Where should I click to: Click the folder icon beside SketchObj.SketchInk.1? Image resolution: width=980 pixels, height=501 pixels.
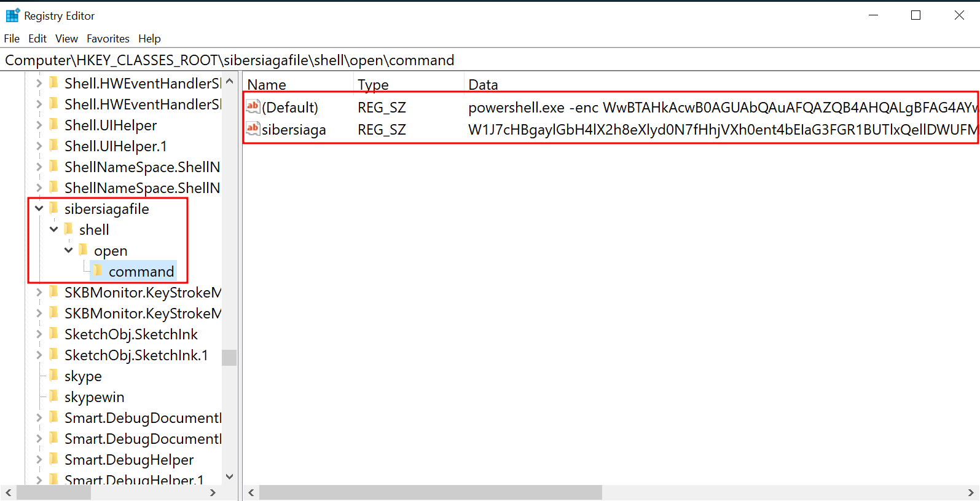(x=53, y=354)
